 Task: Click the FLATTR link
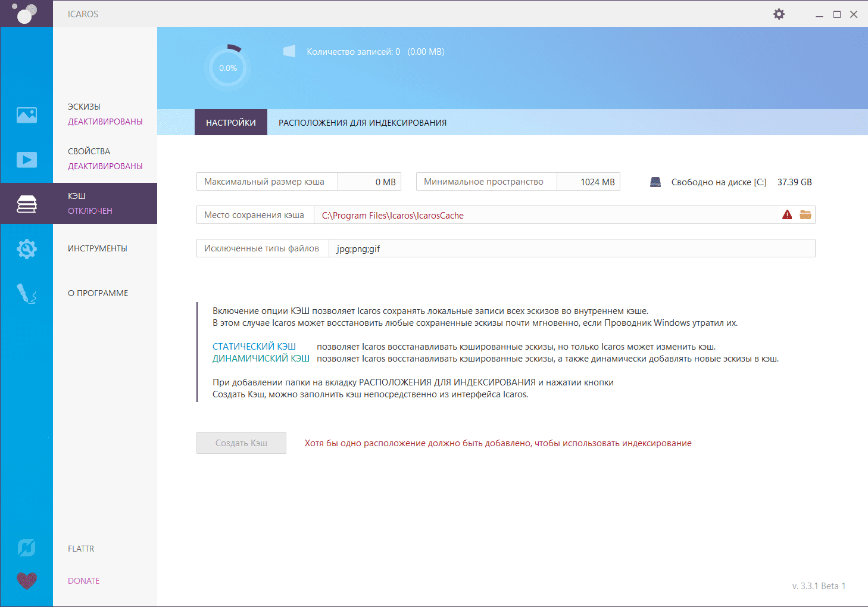coord(81,549)
